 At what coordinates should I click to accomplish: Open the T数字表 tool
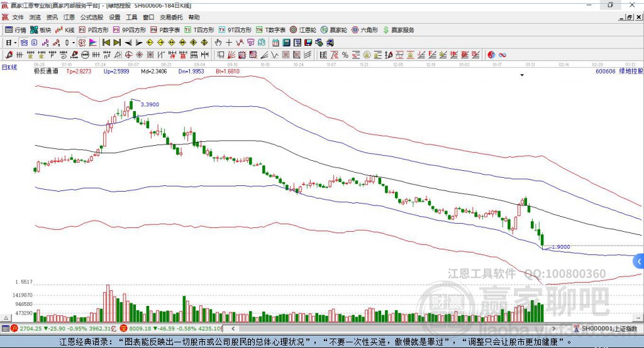pyautogui.click(x=270, y=30)
